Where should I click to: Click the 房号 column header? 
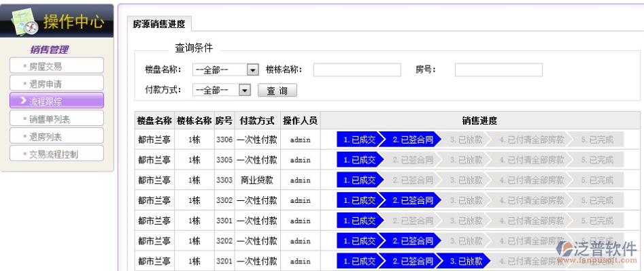click(224, 121)
